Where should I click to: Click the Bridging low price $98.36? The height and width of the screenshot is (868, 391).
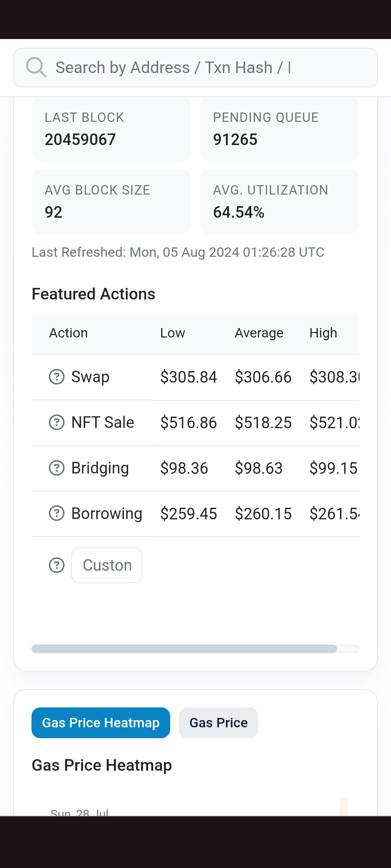pyautogui.click(x=184, y=468)
